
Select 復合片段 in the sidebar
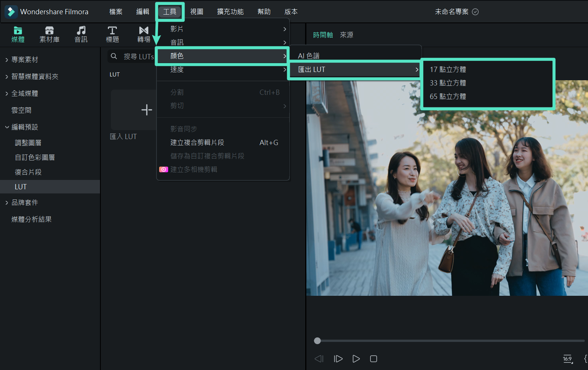28,172
